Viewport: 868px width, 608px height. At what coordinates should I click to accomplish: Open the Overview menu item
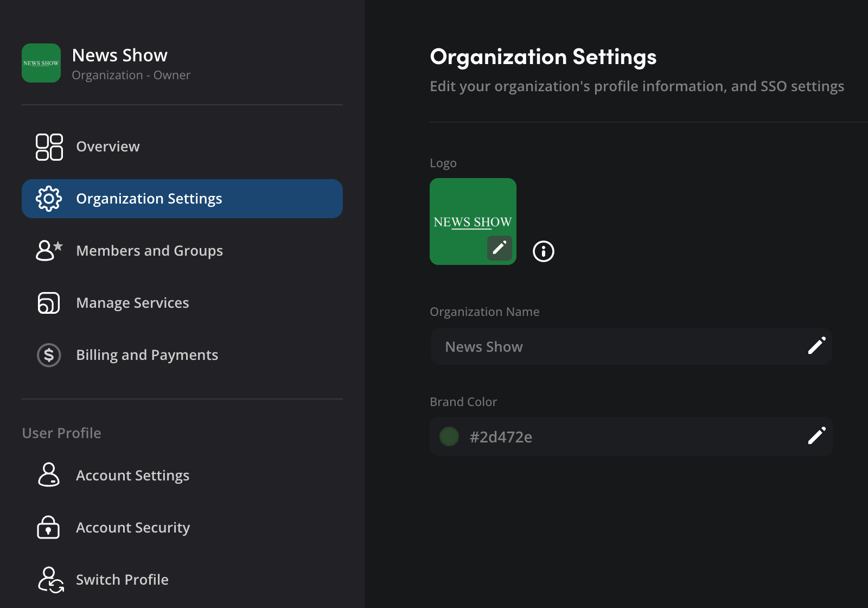[182, 147]
